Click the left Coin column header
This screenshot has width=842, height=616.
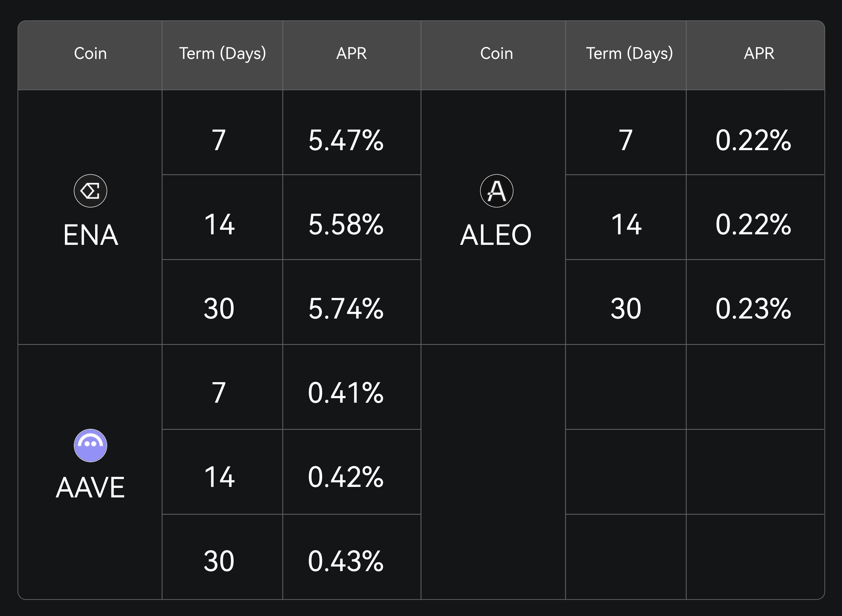[x=90, y=53]
